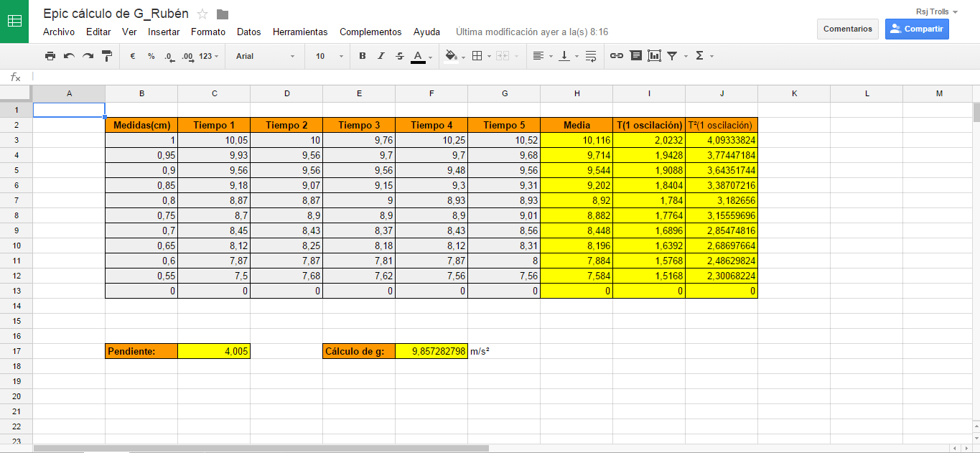The width and height of the screenshot is (980, 453).
Task: Open the text color picker
Action: tap(417, 55)
